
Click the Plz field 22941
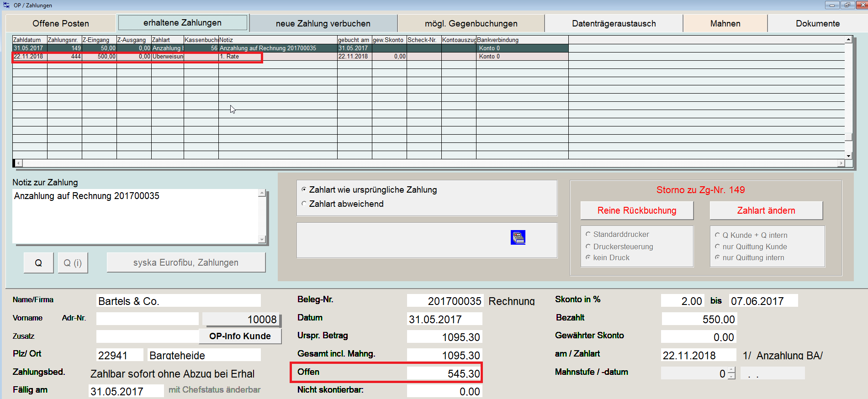[119, 355]
